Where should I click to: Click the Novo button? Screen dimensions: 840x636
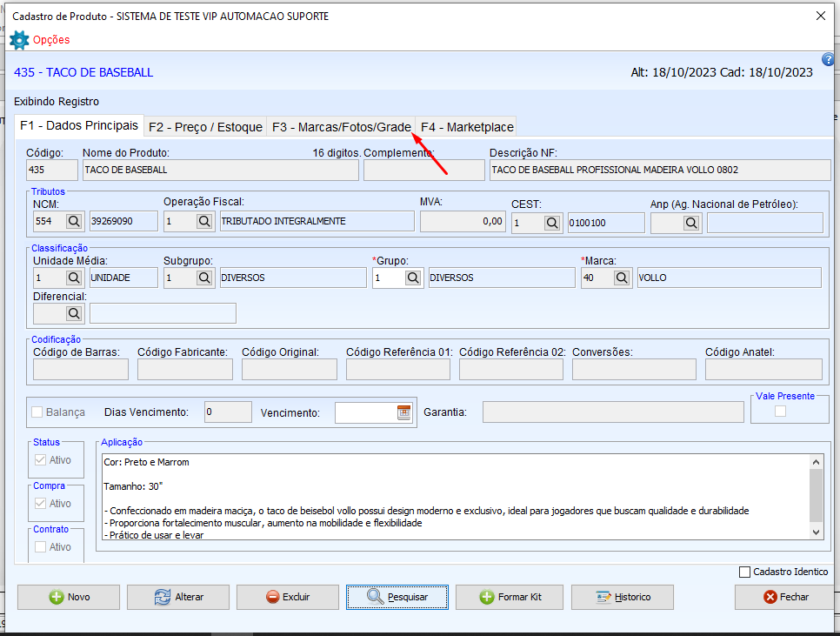[69, 597]
